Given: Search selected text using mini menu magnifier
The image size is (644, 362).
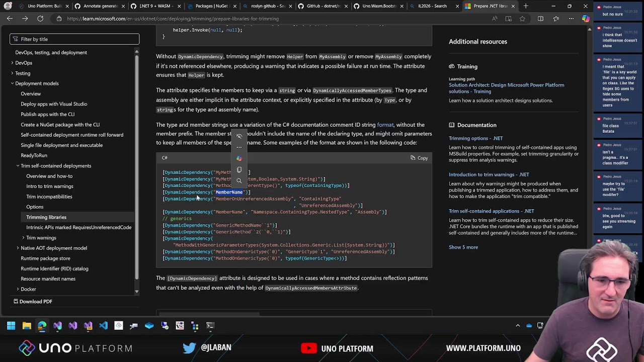Looking at the screenshot, I should coord(239,180).
